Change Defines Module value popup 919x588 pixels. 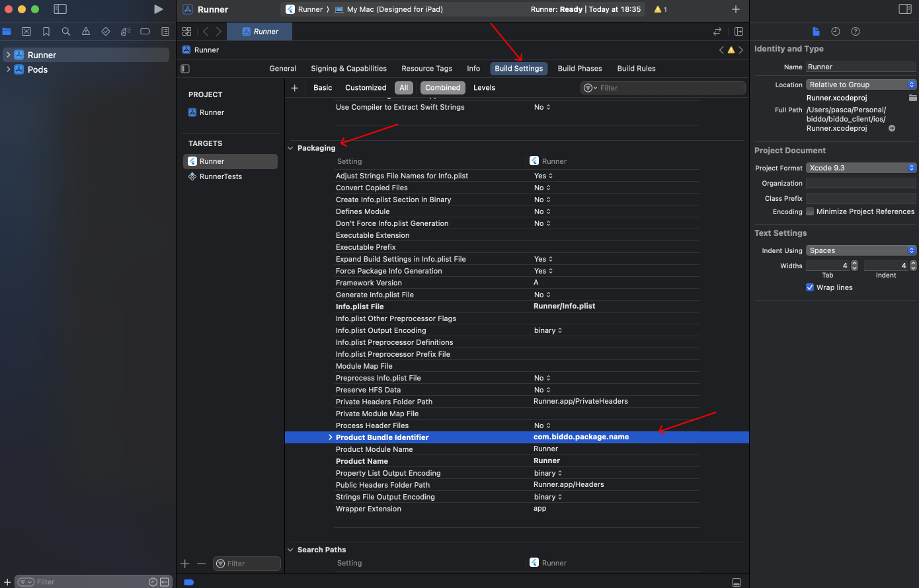pyautogui.click(x=542, y=211)
